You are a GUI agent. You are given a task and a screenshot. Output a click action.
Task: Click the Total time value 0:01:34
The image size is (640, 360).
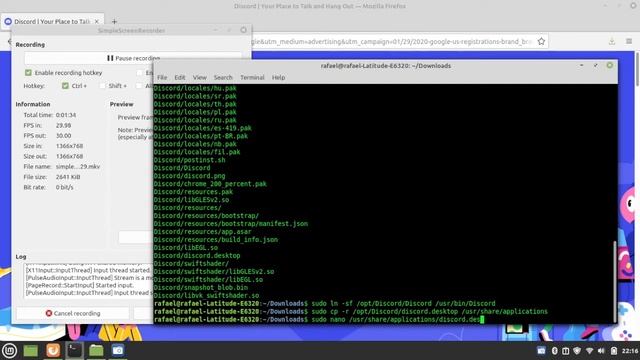point(66,115)
